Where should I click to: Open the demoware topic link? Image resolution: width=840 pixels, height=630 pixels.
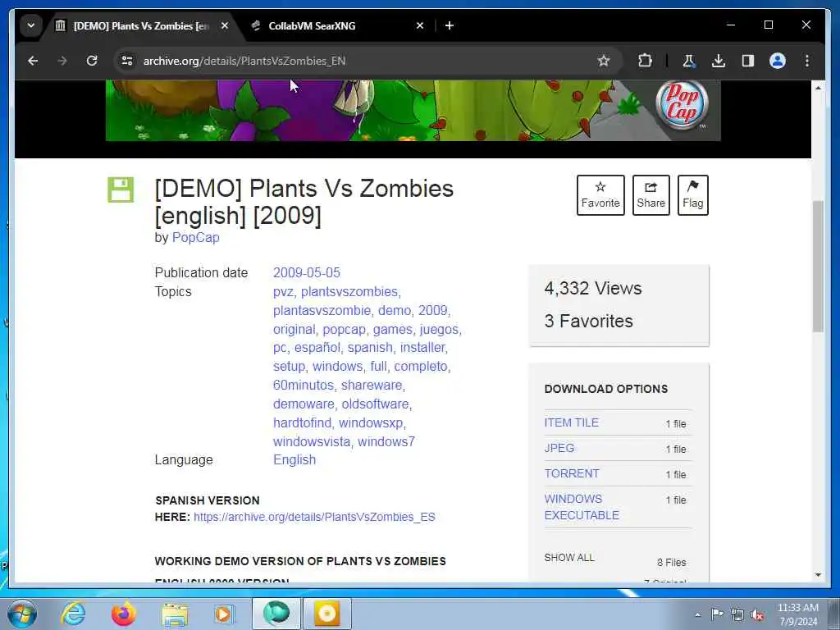(x=304, y=404)
